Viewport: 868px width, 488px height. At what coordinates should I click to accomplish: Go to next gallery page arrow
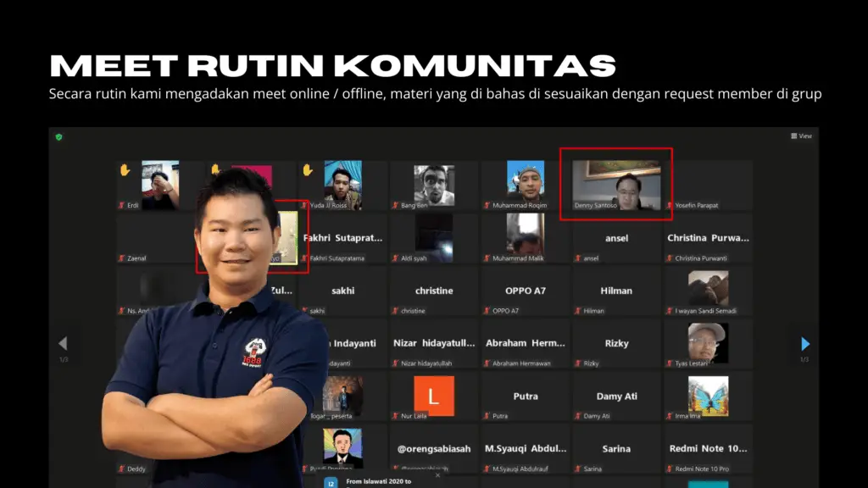(x=804, y=344)
